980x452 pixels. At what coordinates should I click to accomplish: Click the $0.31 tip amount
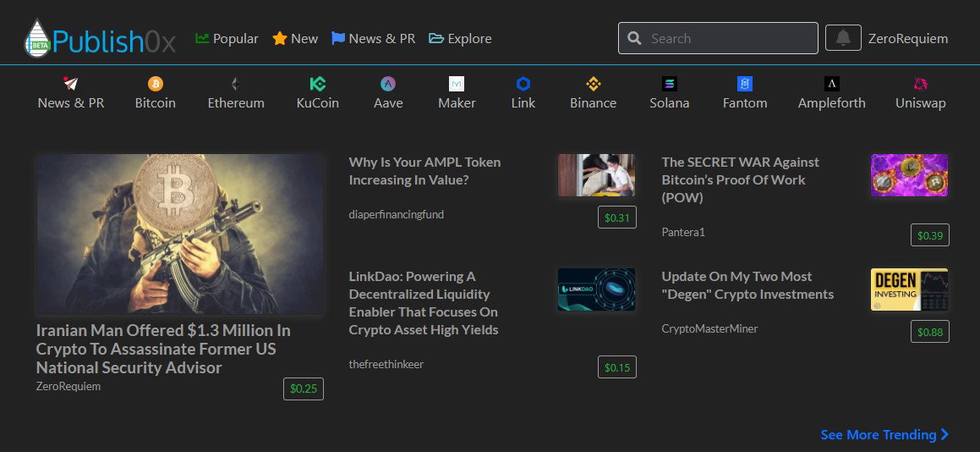pos(617,218)
